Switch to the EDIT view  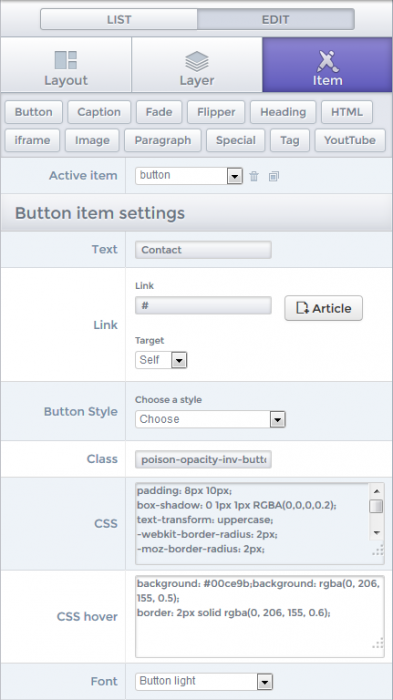(276, 19)
